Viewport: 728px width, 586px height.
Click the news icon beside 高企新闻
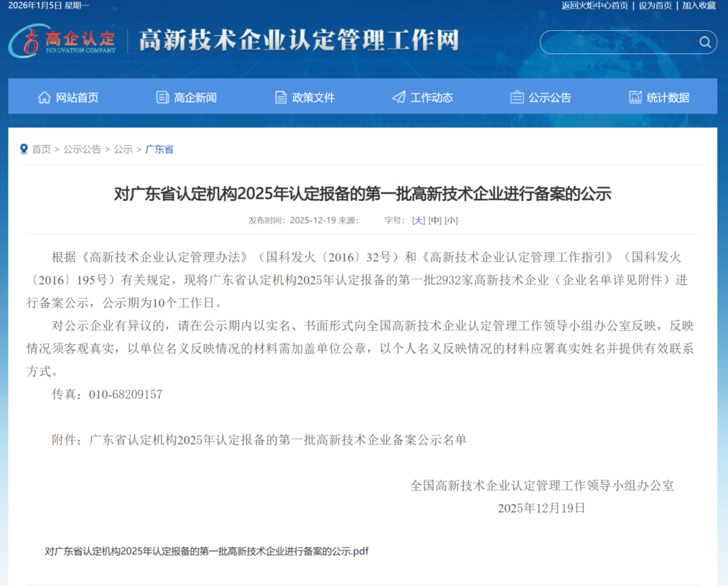(x=162, y=98)
